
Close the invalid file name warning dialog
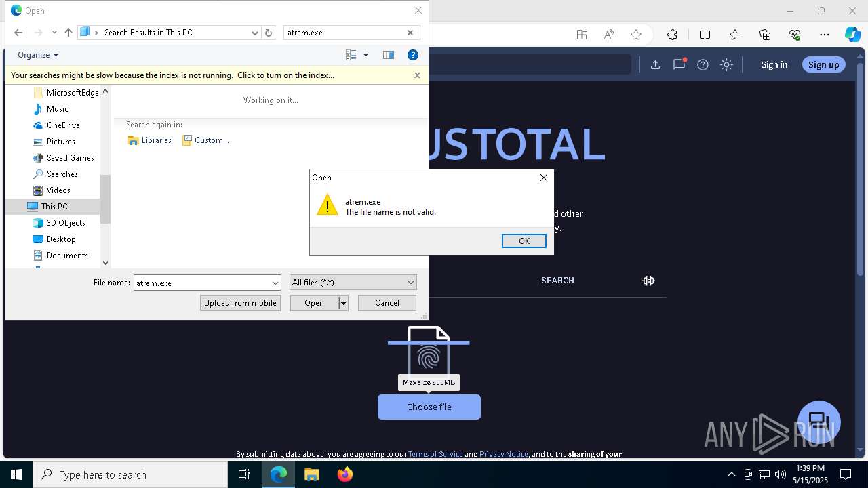click(543, 178)
